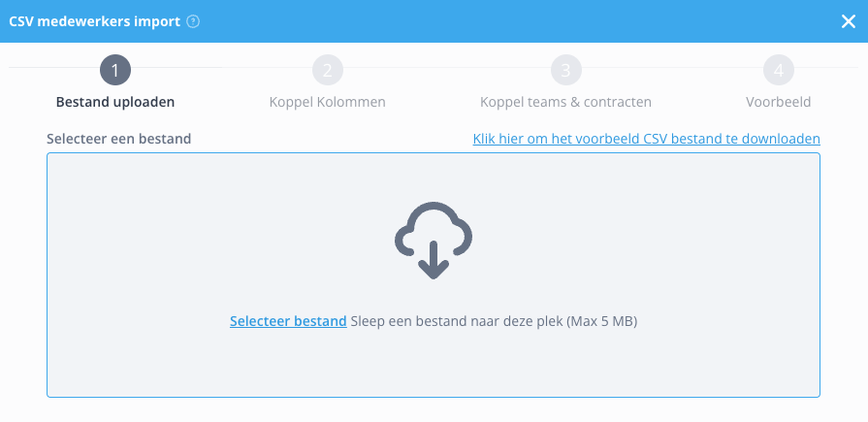
Task: Click the cloud download icon in drop zone
Action: (434, 241)
